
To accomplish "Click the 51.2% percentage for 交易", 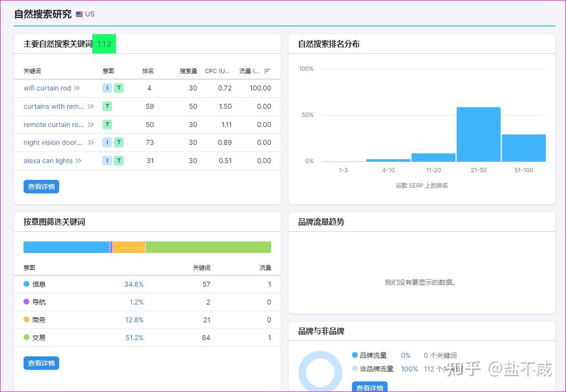I will (134, 338).
